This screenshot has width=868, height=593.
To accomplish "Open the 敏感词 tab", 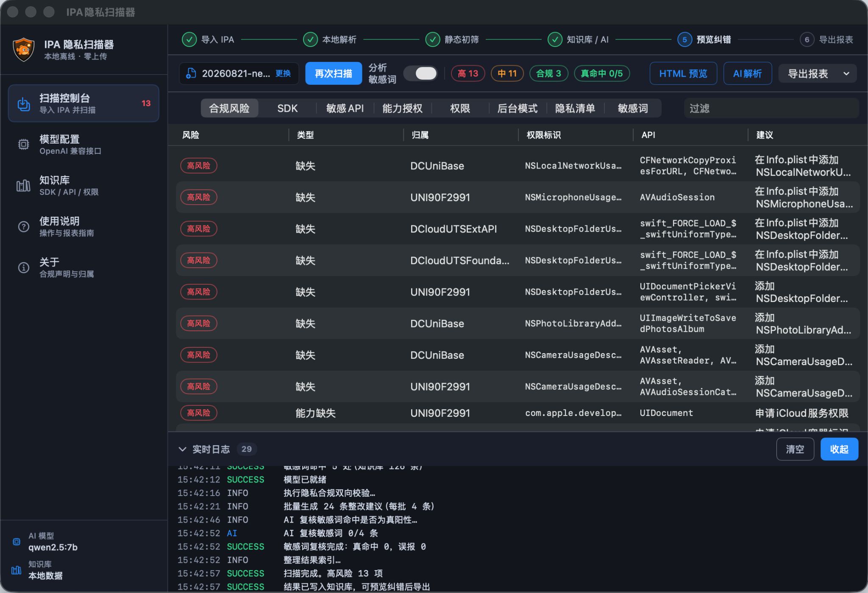I will pos(633,108).
